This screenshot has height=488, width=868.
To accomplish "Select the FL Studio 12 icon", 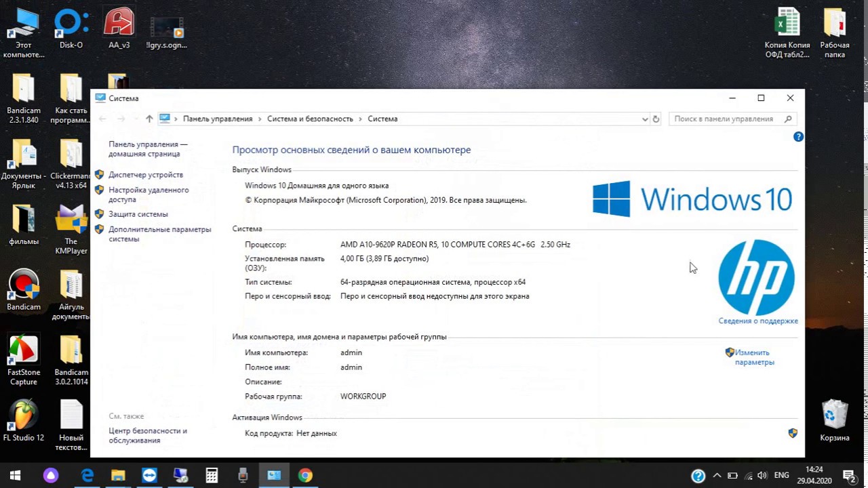I will tap(24, 421).
